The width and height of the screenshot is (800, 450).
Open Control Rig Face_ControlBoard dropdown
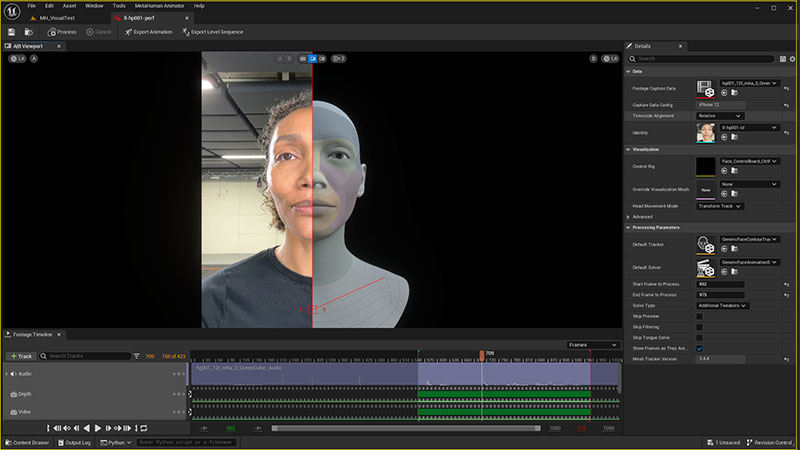[749, 161]
